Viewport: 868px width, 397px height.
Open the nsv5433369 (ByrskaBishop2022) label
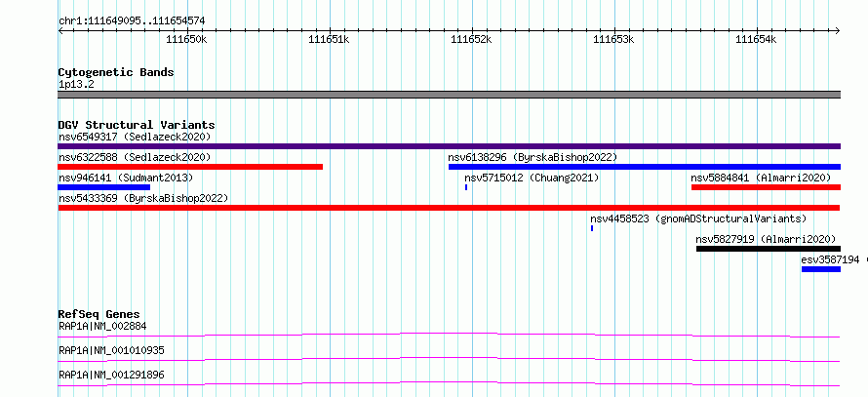143,198
